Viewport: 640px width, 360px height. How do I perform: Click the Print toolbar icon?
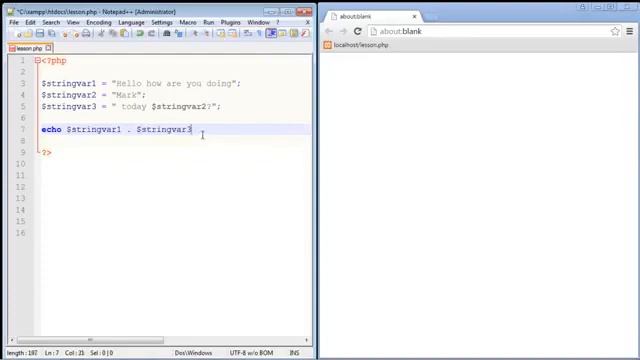(86, 34)
